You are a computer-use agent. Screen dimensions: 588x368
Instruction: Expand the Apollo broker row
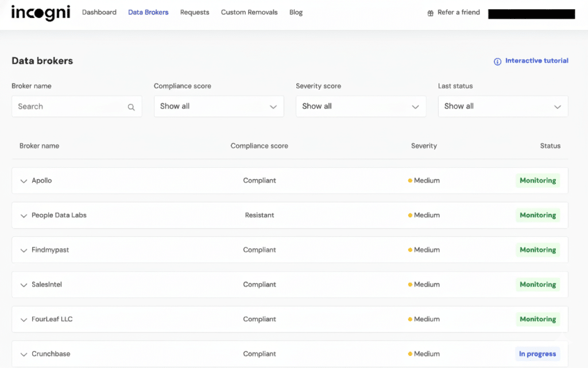(x=24, y=180)
